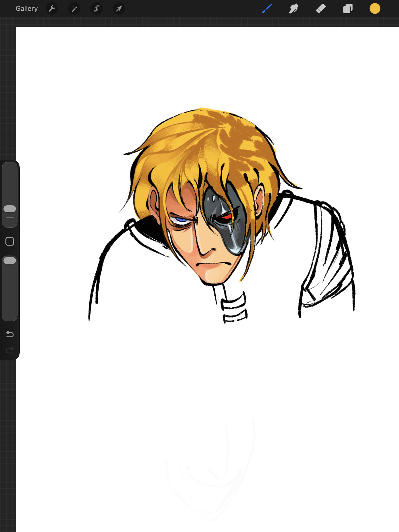The height and width of the screenshot is (532, 399).
Task: Activate the Selection tool
Action: point(97,9)
